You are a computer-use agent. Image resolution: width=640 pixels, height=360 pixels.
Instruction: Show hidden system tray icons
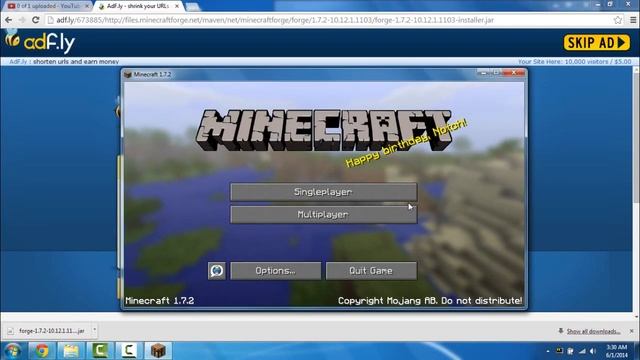(548, 351)
